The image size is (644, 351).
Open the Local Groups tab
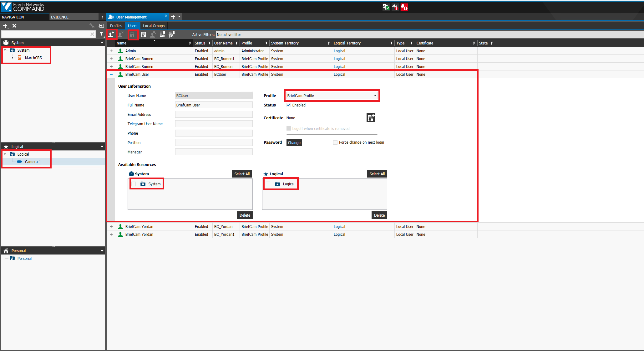click(x=154, y=26)
